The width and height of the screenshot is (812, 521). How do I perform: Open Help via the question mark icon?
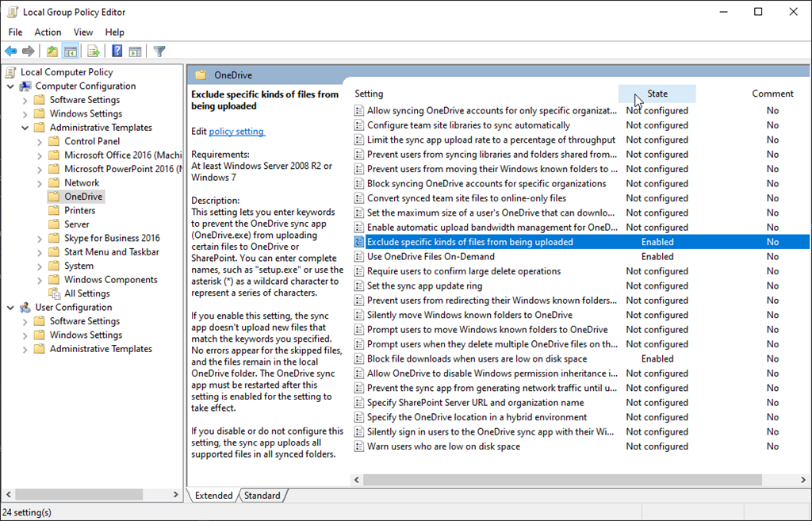coord(117,52)
